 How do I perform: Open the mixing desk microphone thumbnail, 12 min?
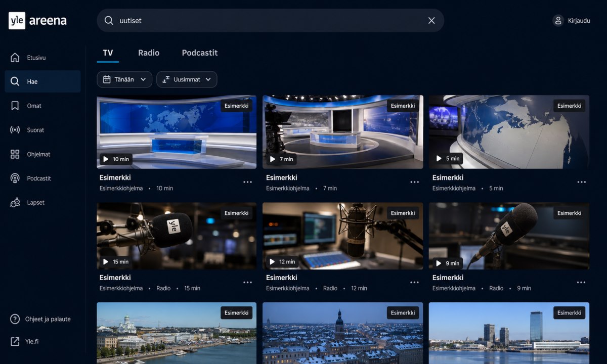click(343, 236)
